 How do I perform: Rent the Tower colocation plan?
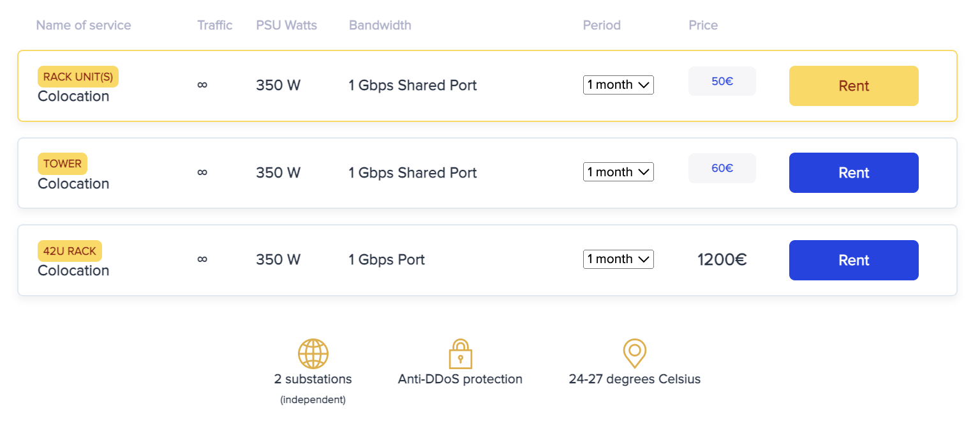pos(854,172)
